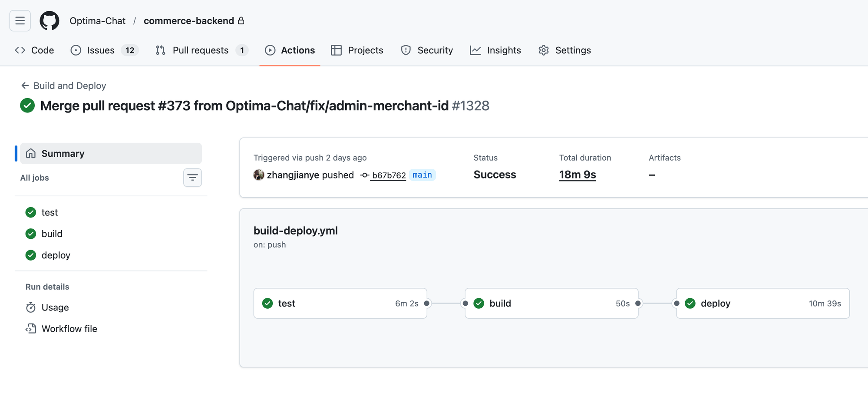Click the GitHub octocat logo
The height and width of the screenshot is (416, 868).
coord(50,21)
